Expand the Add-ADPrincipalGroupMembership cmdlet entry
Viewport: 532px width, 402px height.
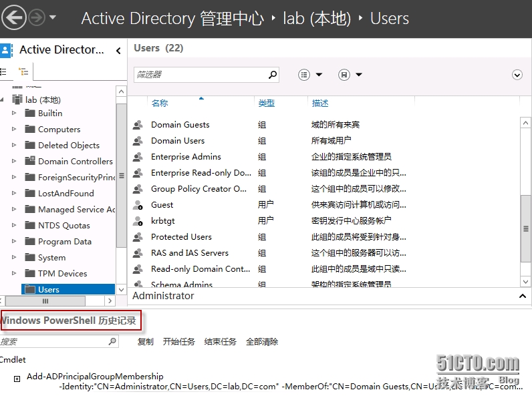pyautogui.click(x=17, y=379)
